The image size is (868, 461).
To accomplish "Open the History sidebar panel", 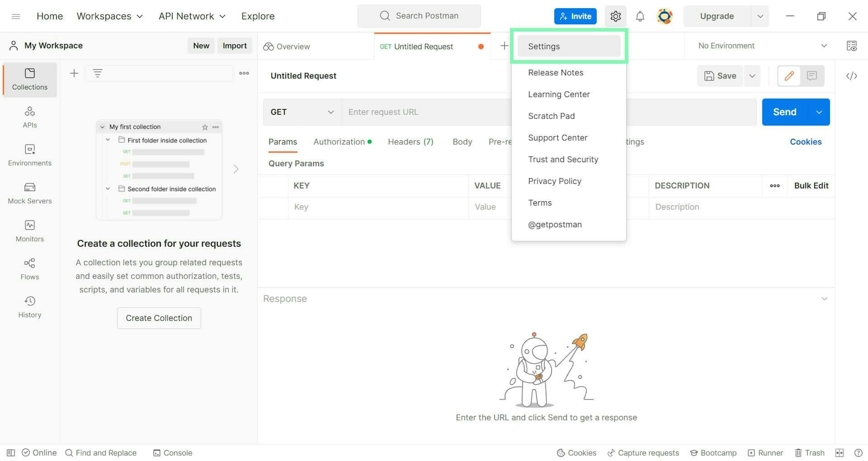I will [30, 307].
